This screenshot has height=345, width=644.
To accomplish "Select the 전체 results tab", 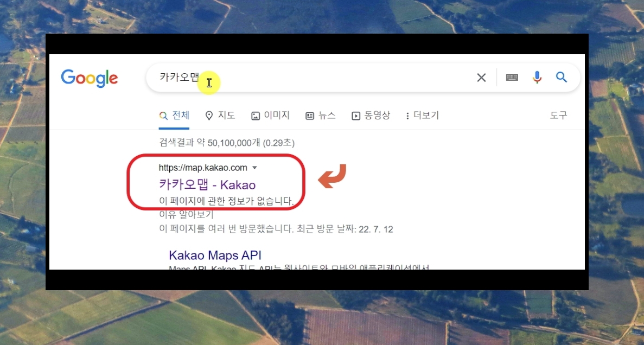I will [174, 116].
